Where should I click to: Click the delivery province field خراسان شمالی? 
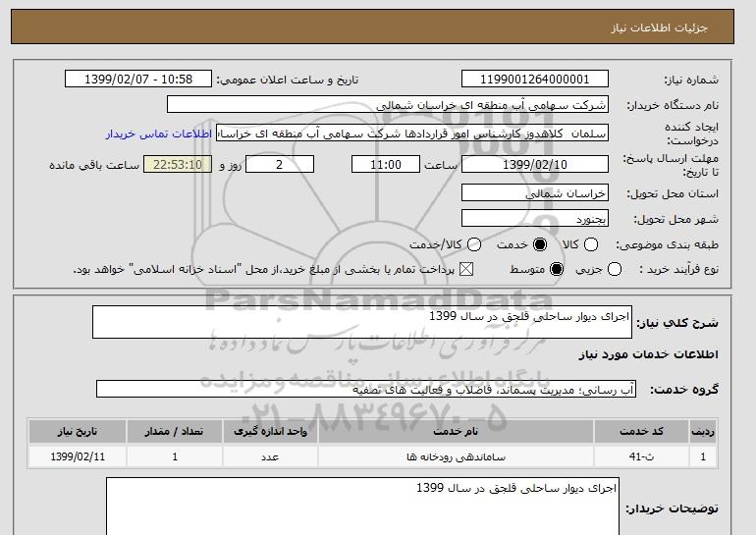pyautogui.click(x=535, y=193)
